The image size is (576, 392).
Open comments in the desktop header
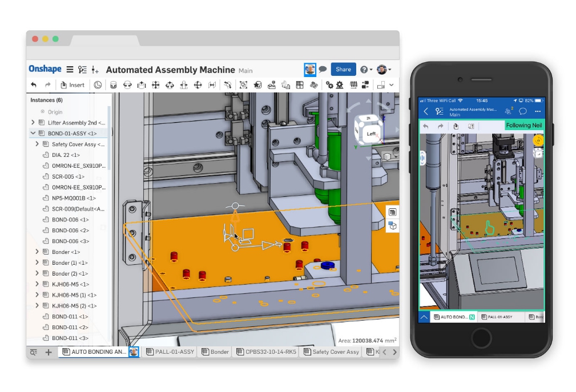pyautogui.click(x=323, y=70)
